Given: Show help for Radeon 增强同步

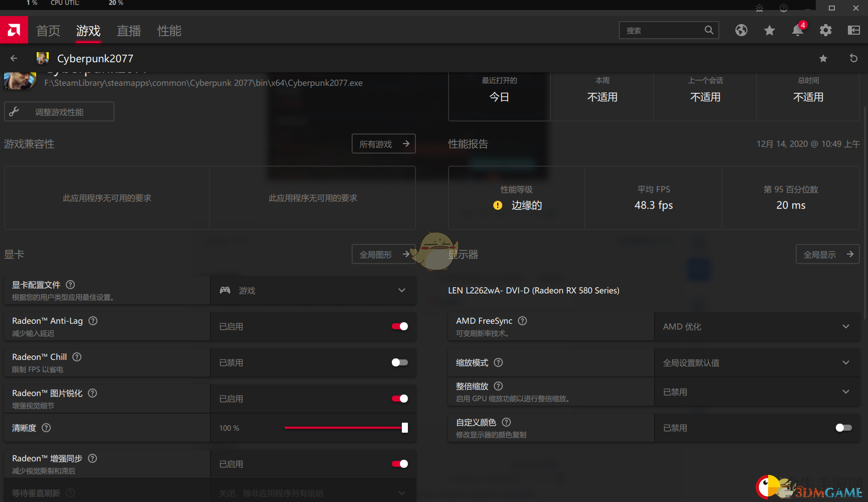Looking at the screenshot, I should (x=92, y=458).
